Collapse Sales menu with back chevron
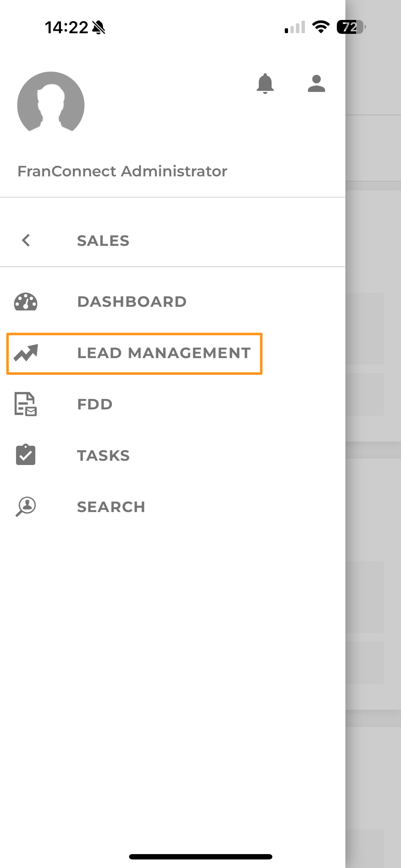Viewport: 401px width, 868px height. pyautogui.click(x=26, y=241)
